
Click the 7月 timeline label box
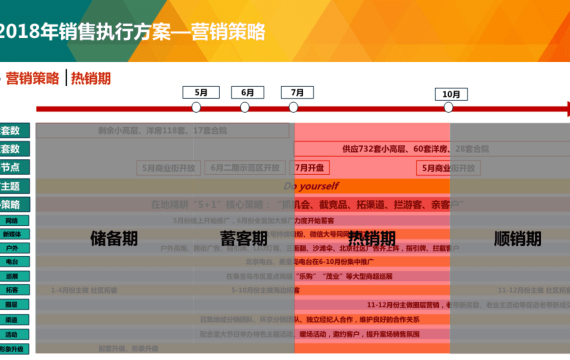[x=297, y=92]
